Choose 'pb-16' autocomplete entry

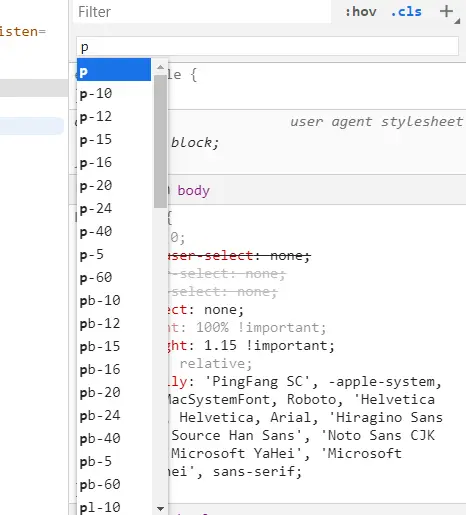114,369
